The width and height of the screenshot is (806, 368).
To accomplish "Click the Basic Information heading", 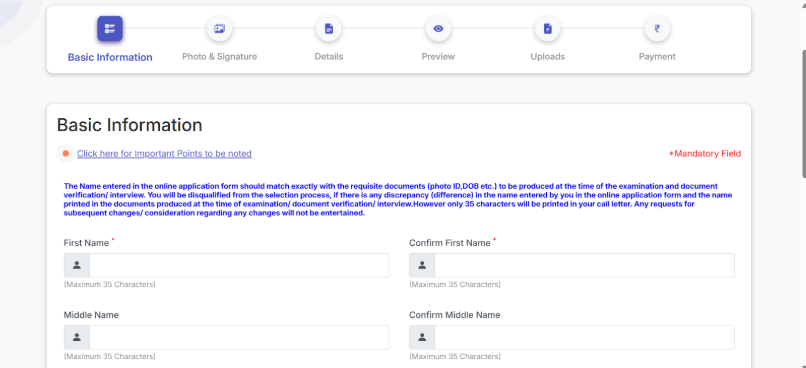I will click(130, 125).
